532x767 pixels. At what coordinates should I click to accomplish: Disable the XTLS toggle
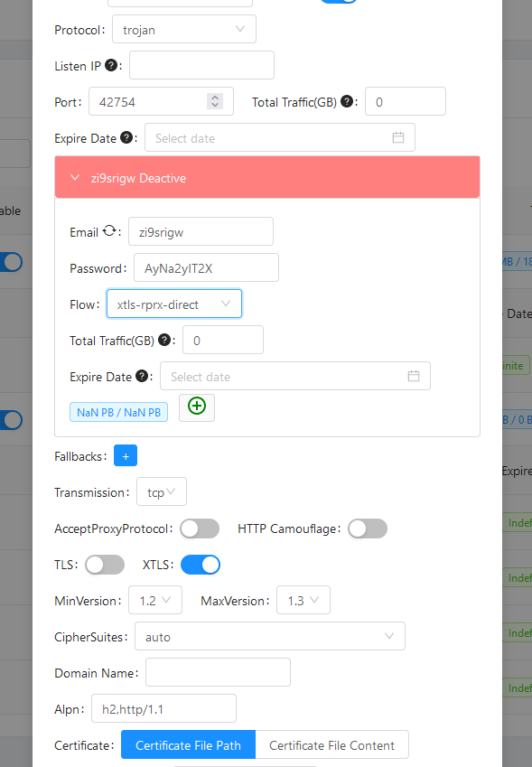[x=201, y=565]
